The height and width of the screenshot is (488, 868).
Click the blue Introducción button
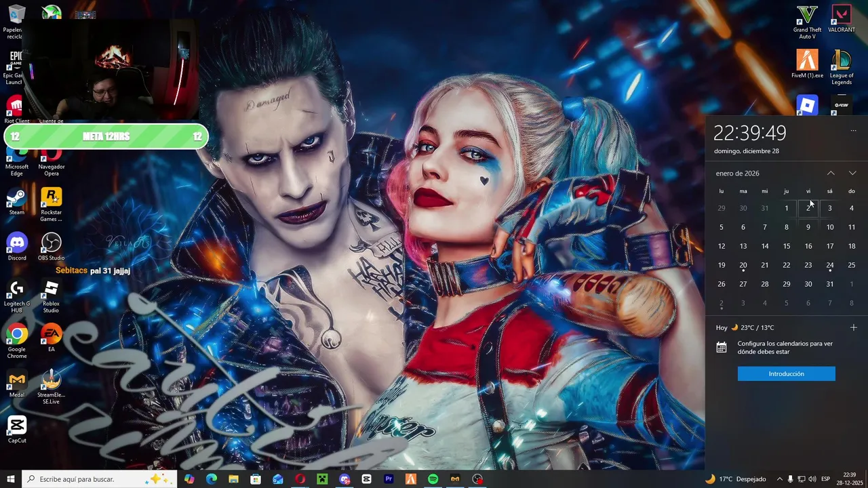pyautogui.click(x=787, y=373)
